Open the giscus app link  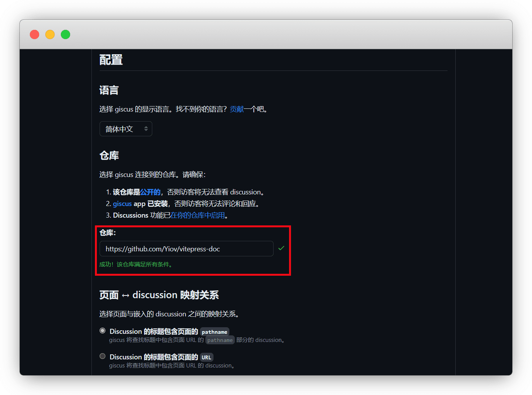coord(122,204)
